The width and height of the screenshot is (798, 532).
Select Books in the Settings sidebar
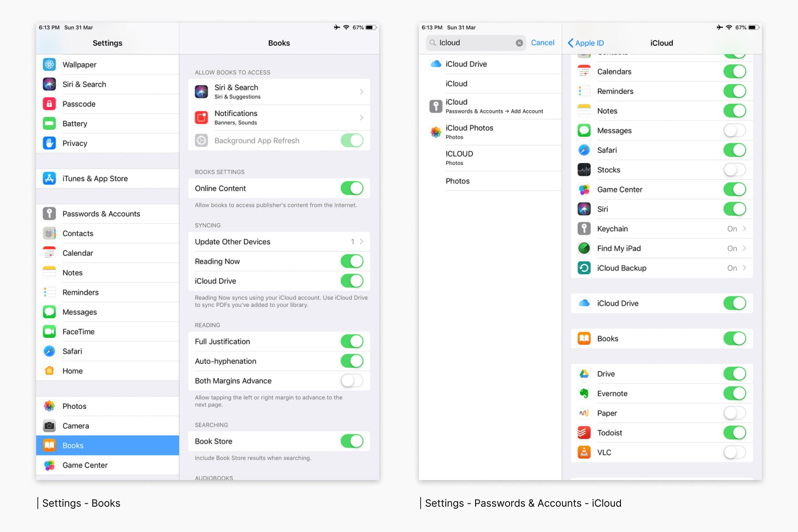click(x=107, y=446)
